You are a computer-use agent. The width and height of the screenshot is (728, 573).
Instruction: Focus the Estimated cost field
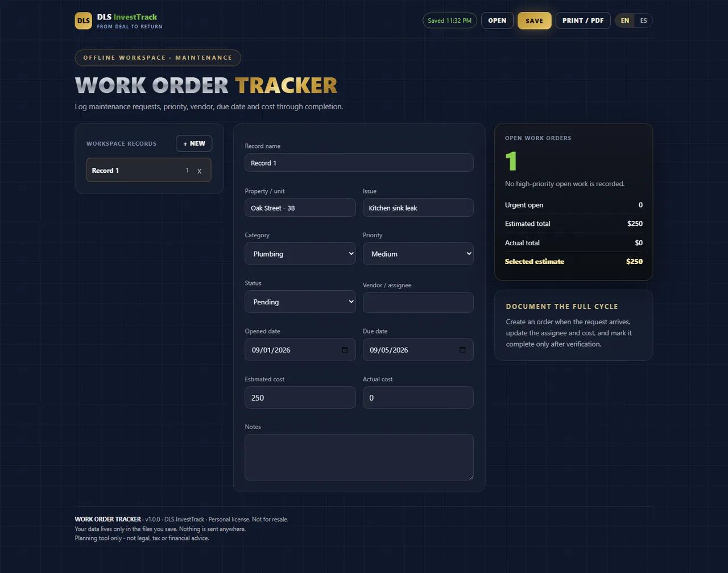click(x=300, y=398)
